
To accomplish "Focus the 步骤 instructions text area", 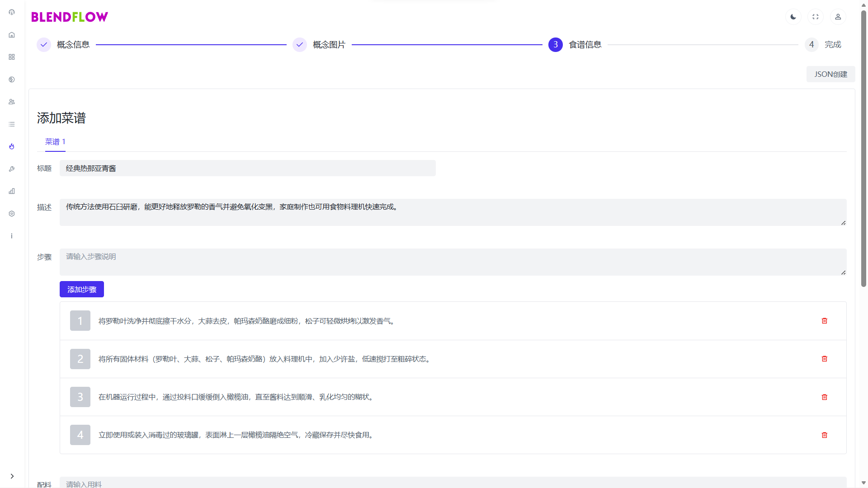I will [x=453, y=262].
